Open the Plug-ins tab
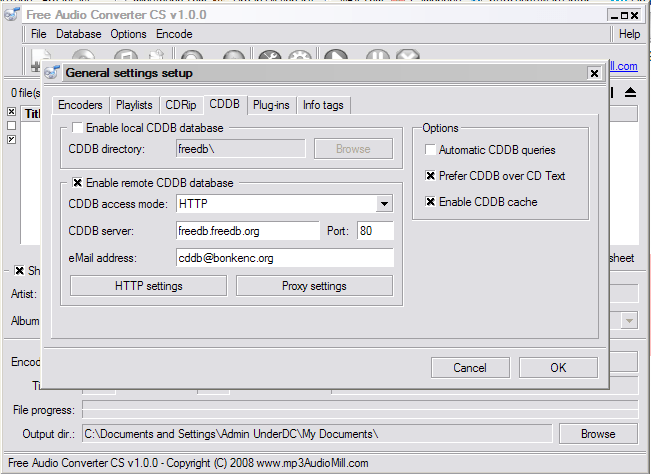 pyautogui.click(x=271, y=105)
